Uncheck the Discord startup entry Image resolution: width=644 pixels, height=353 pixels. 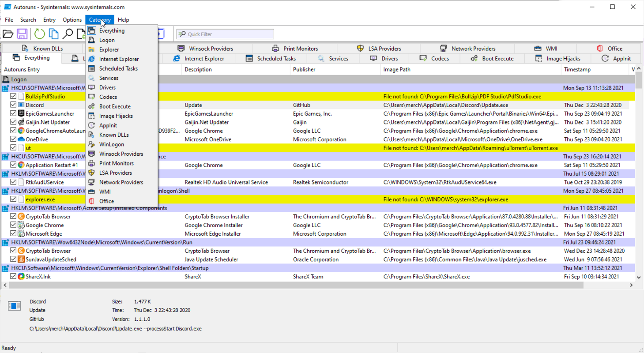tap(13, 105)
